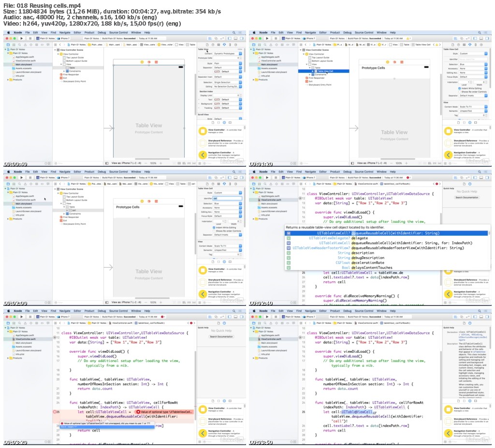Open Source Control menu in 00:02:40 frame
This screenshot has width=495, height=448.
tap(364, 172)
